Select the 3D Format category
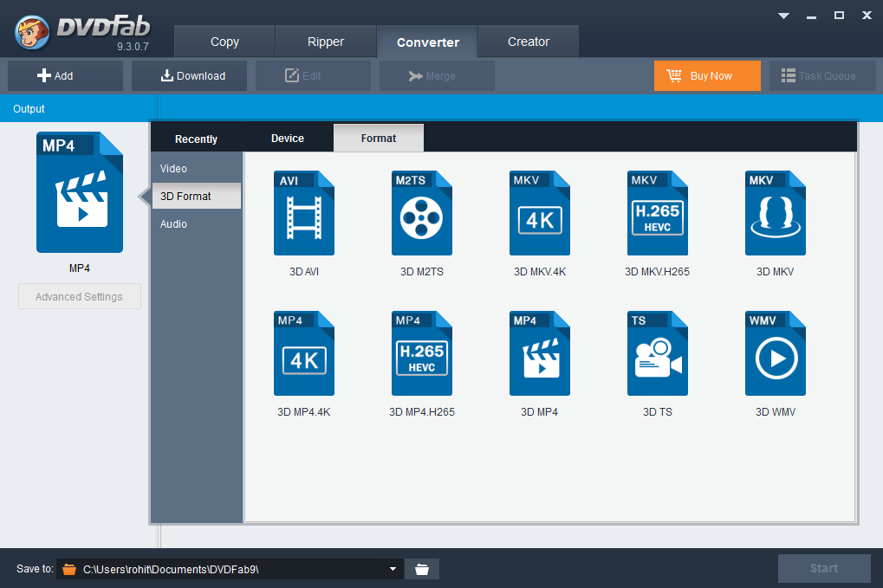The height and width of the screenshot is (588, 883). pos(197,196)
